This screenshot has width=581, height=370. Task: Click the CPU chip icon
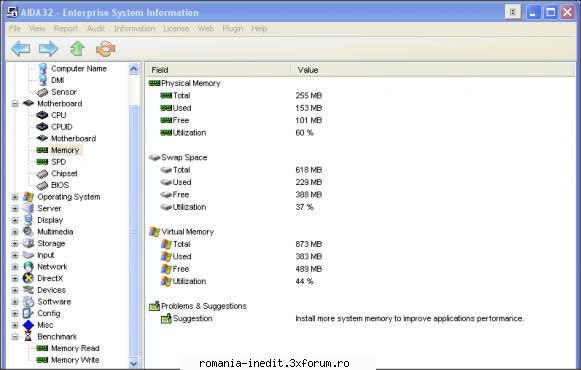tap(42, 115)
